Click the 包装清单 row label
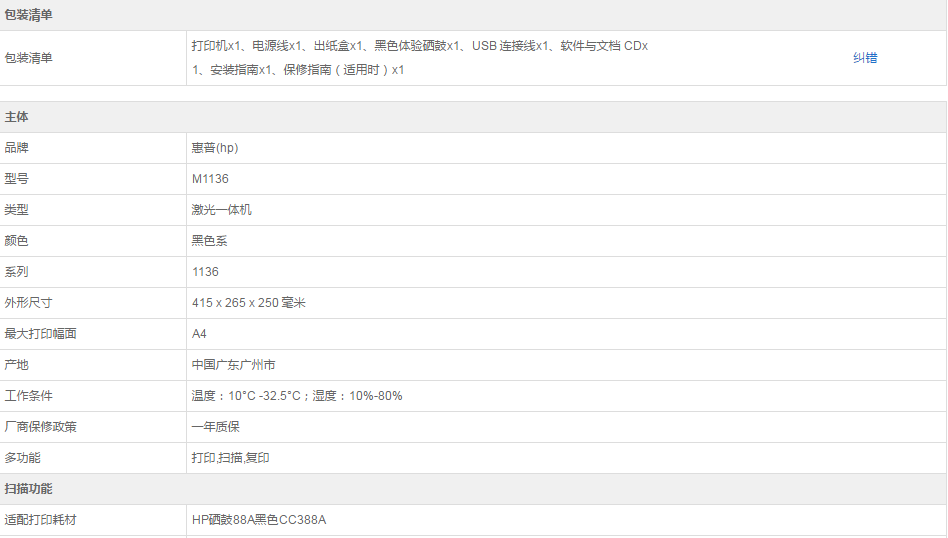Image resolution: width=948 pixels, height=538 pixels. point(28,58)
